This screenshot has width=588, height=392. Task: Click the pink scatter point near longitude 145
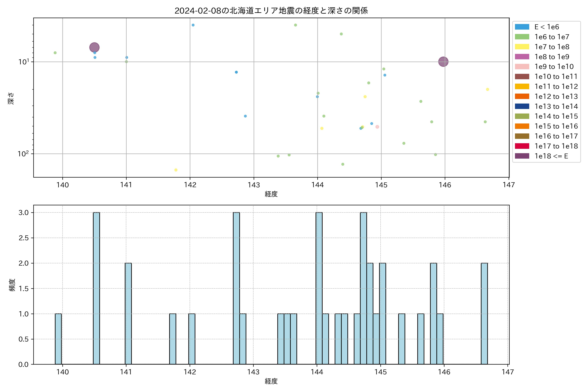(377, 127)
